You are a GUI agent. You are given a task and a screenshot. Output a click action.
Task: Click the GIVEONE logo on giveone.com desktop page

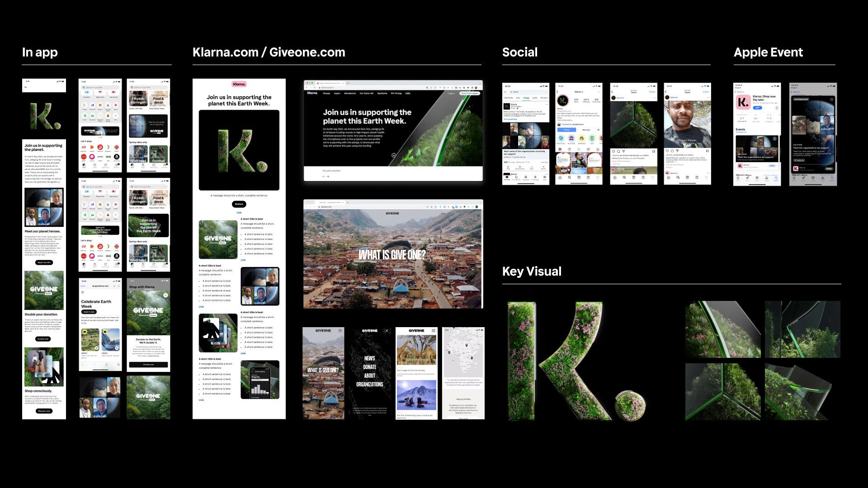click(392, 213)
